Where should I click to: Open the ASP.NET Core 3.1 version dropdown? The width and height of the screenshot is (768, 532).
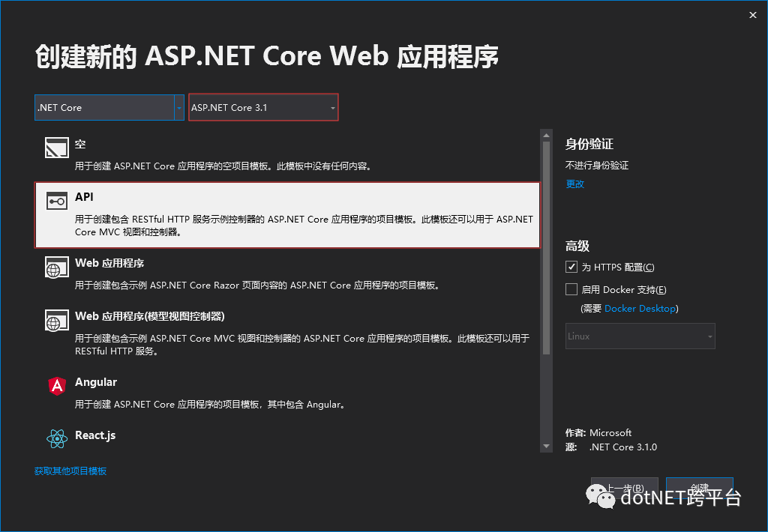263,107
